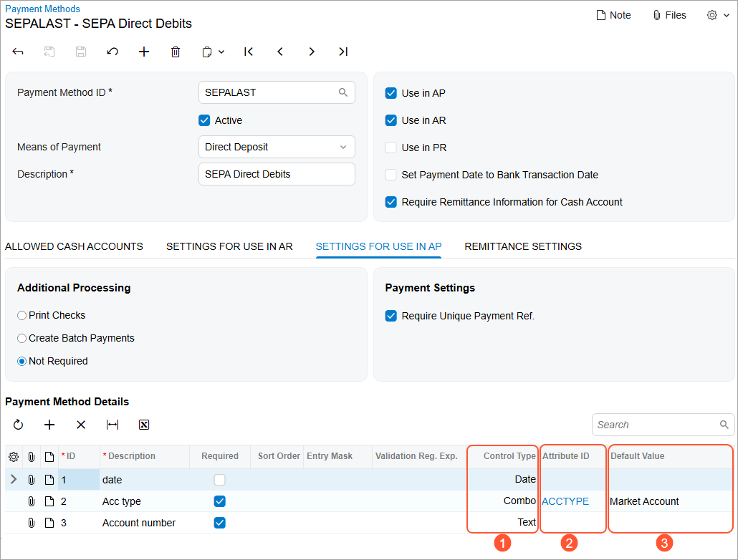Toggle Require Remittance Information for Cash Account
738x560 pixels.
[x=391, y=203]
